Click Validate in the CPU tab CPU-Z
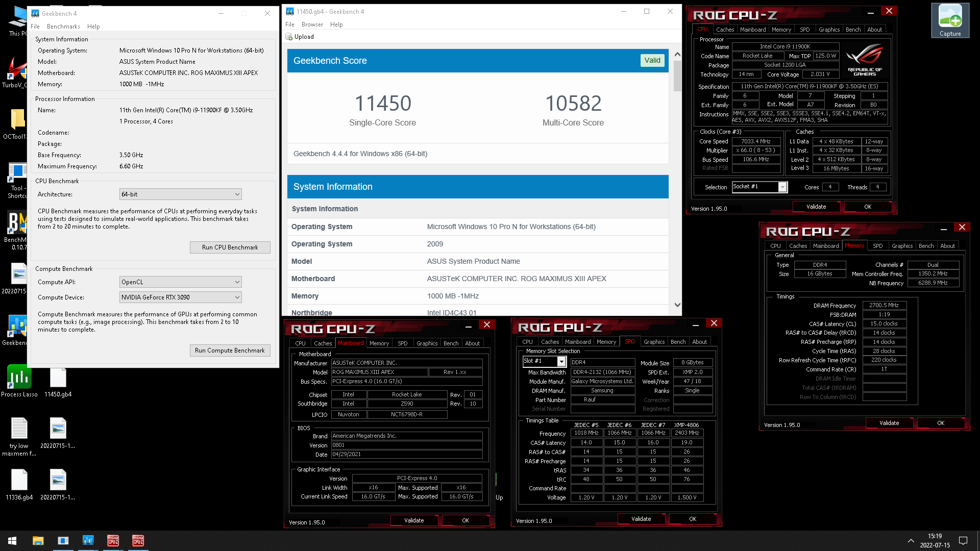The width and height of the screenshot is (980, 551). pyautogui.click(x=816, y=207)
